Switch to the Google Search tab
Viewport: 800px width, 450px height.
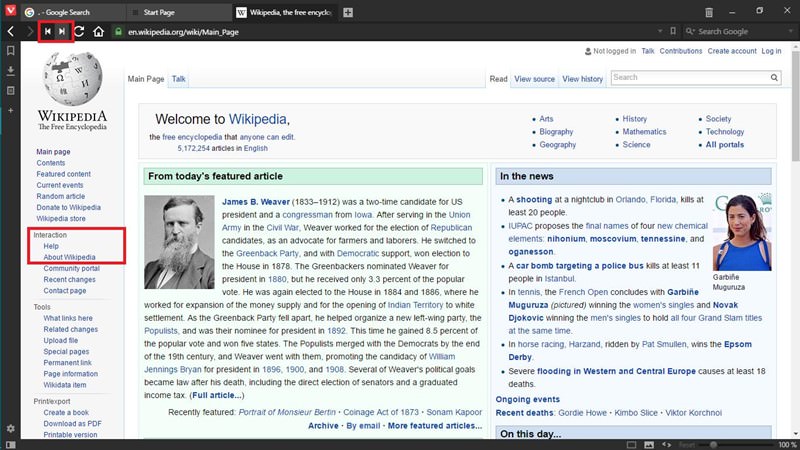pyautogui.click(x=73, y=12)
